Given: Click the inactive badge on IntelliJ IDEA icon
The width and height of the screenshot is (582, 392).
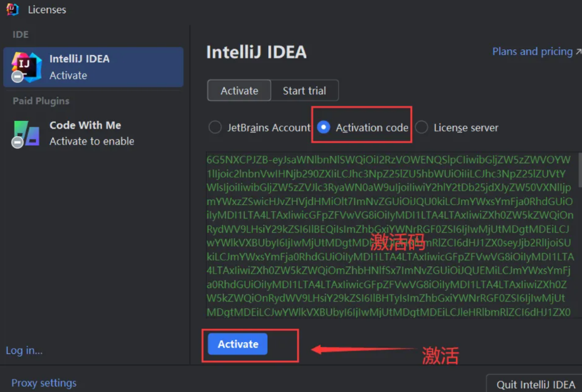Looking at the screenshot, I should pyautogui.click(x=17, y=77).
